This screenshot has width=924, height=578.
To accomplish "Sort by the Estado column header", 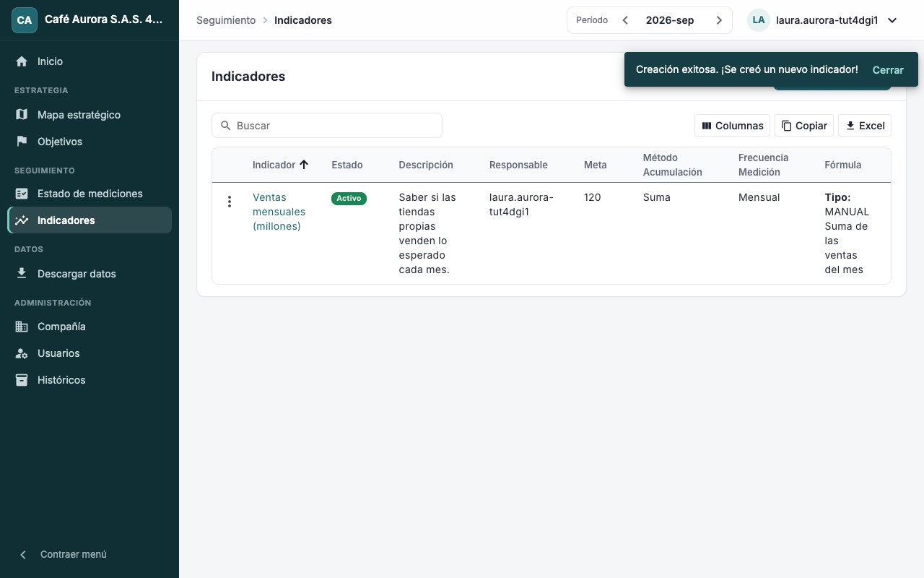I will [347, 165].
